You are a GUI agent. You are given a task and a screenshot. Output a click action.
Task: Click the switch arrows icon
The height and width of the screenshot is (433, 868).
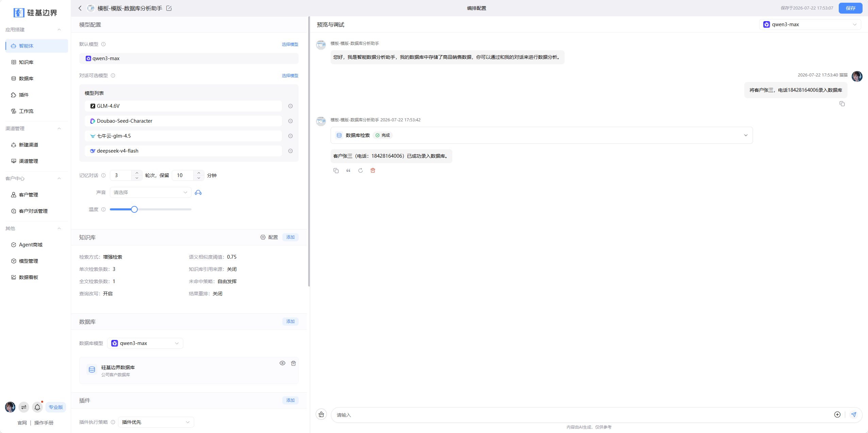click(24, 407)
